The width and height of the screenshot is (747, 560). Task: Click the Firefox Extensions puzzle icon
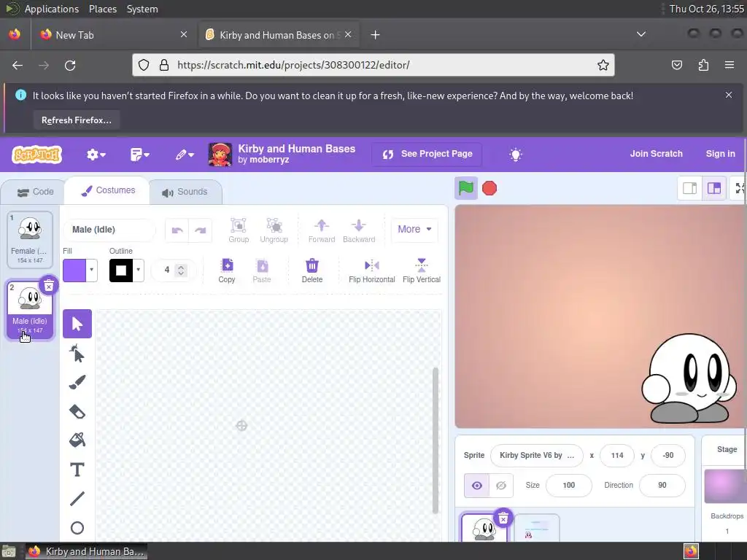(703, 65)
